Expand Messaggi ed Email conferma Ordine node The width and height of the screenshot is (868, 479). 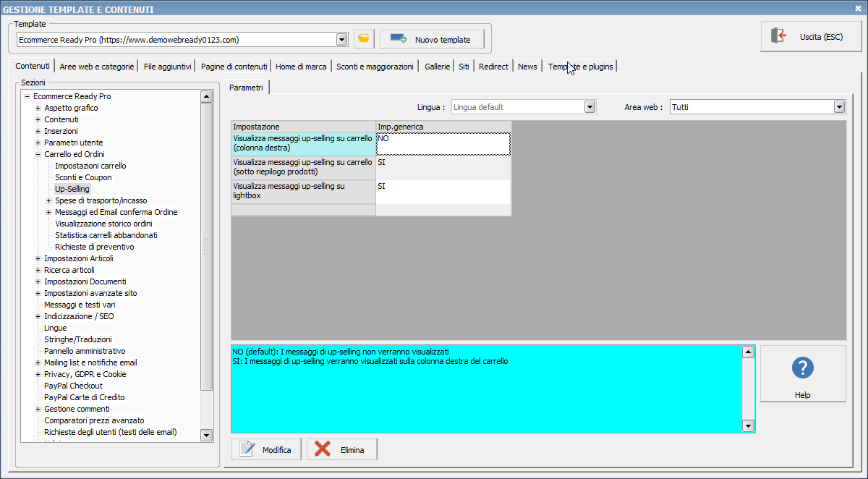(x=48, y=212)
